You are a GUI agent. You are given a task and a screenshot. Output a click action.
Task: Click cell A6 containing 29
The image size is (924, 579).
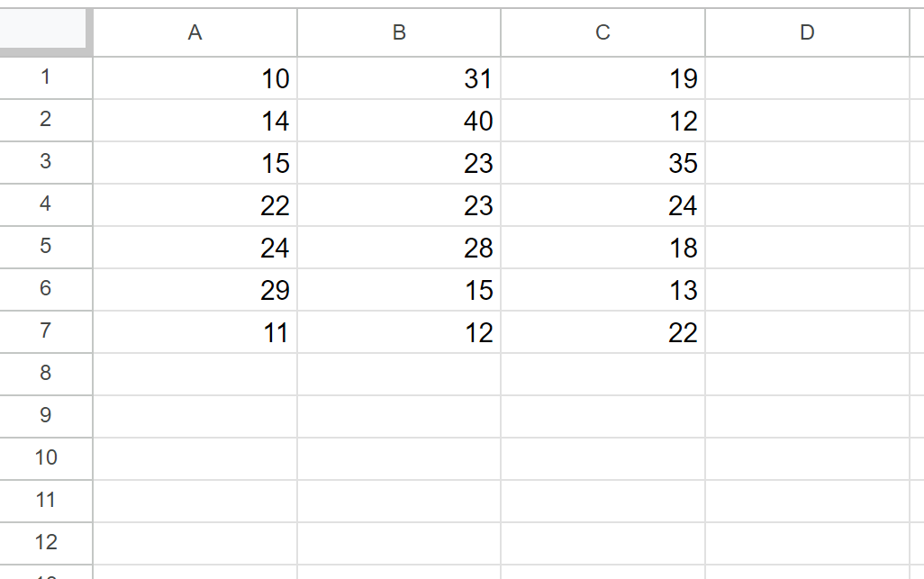[195, 290]
